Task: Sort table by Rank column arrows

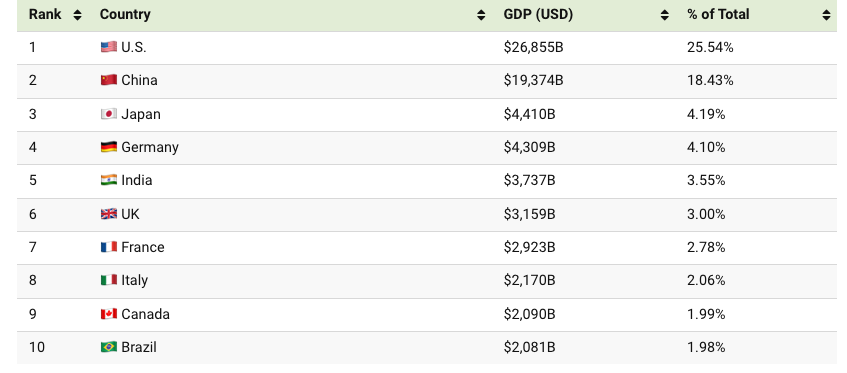Action: 77,15
